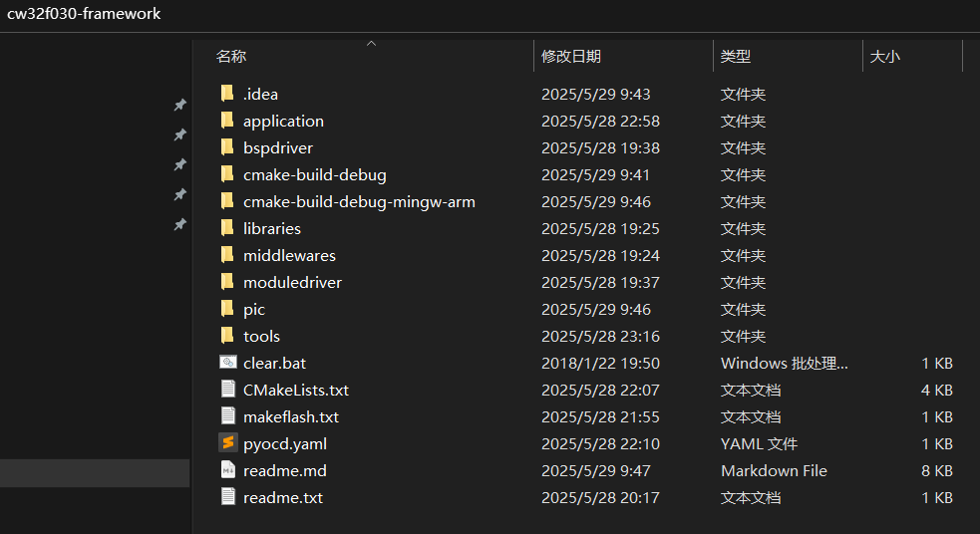Click the cmake-build-debug-mingw-arm folder icon
980x534 pixels.
227,201
